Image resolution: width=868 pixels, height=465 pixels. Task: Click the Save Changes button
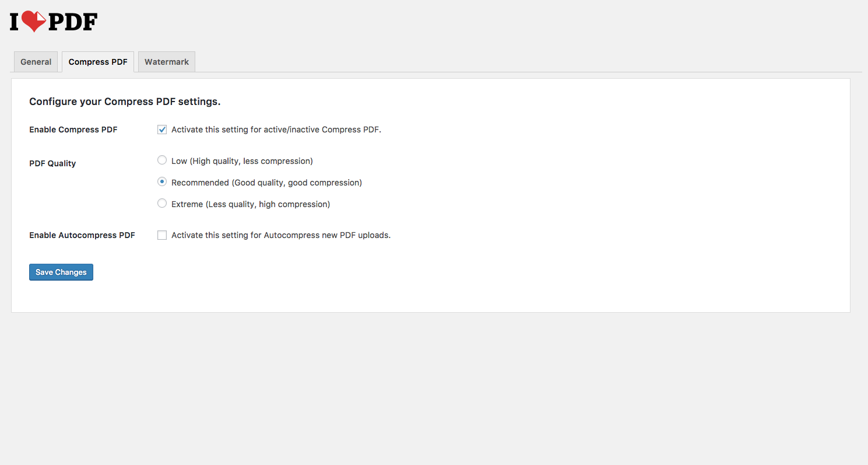(61, 272)
